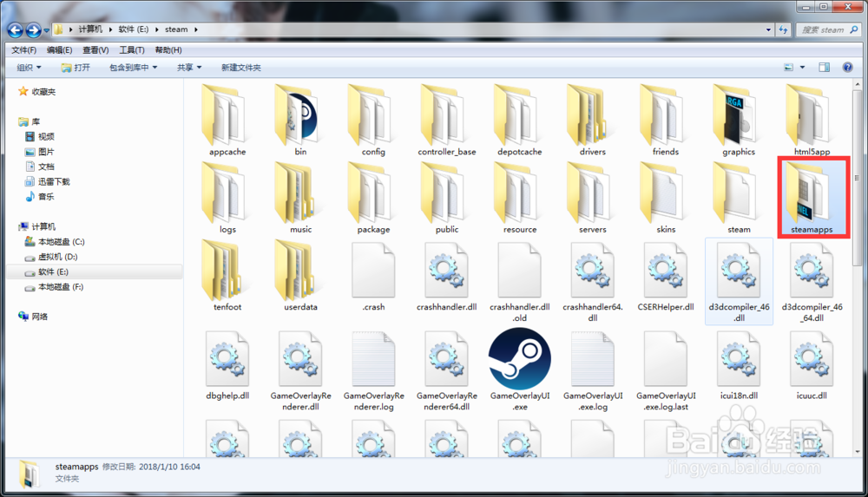
Task: Select the logs folder
Action: pyautogui.click(x=227, y=198)
